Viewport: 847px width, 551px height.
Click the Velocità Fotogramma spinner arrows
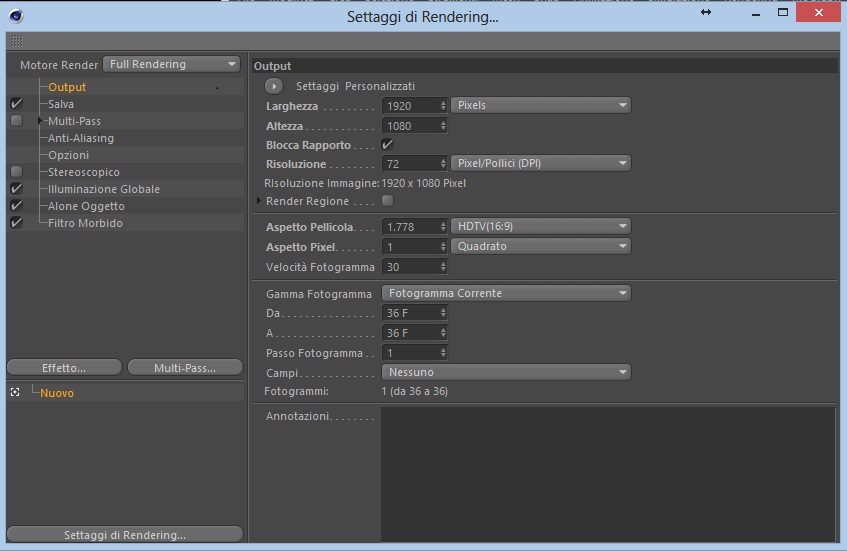(443, 266)
